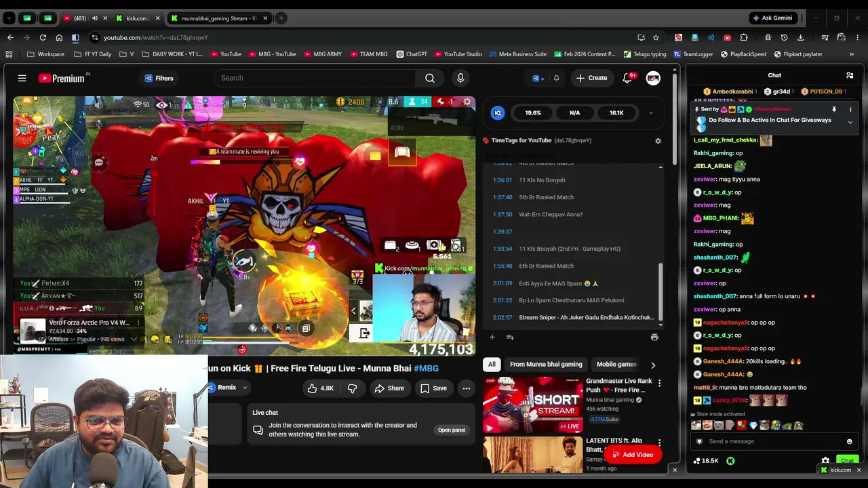Unpin the pinned chat message
Image resolution: width=868 pixels, height=488 pixels.
(x=834, y=109)
